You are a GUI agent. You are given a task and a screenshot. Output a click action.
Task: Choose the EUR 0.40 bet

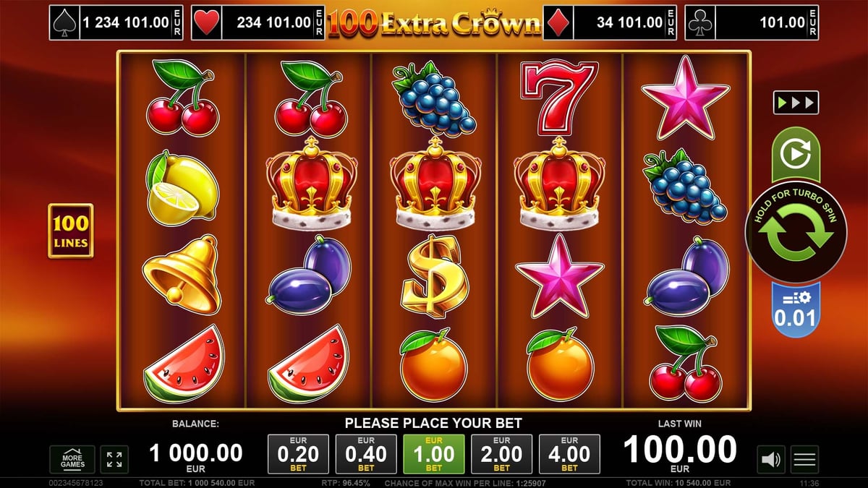tap(366, 454)
